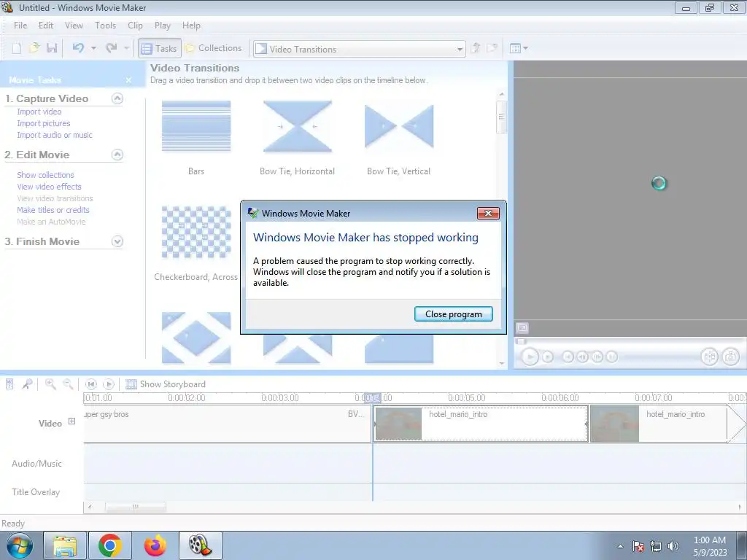Open the Help menu
The width and height of the screenshot is (747, 560).
coord(191,26)
